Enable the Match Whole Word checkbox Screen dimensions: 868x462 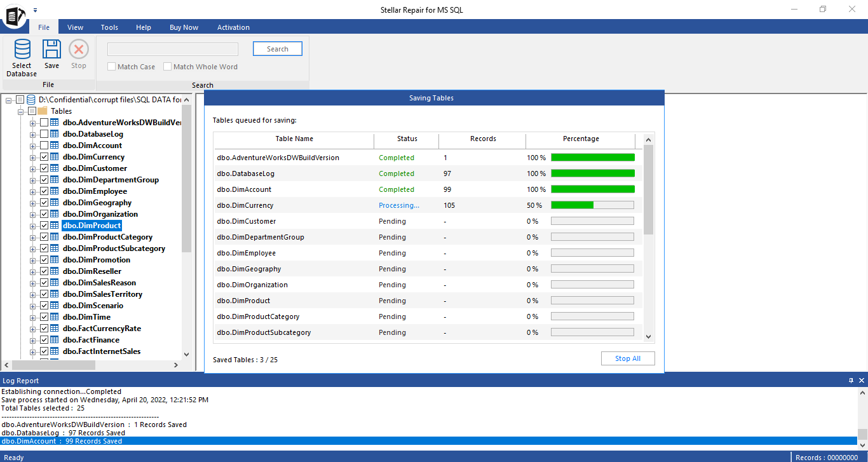(x=168, y=67)
